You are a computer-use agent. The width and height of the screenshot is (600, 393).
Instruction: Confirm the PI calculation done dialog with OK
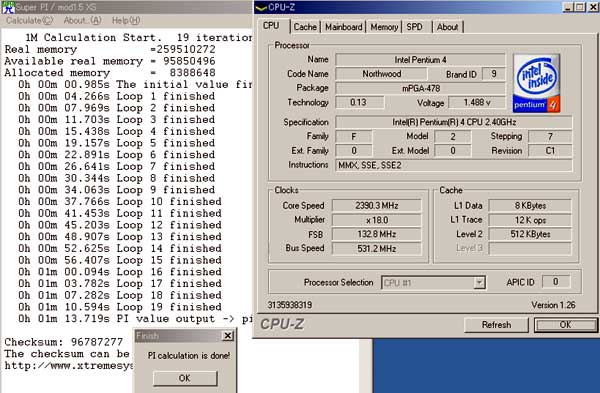pos(185,378)
